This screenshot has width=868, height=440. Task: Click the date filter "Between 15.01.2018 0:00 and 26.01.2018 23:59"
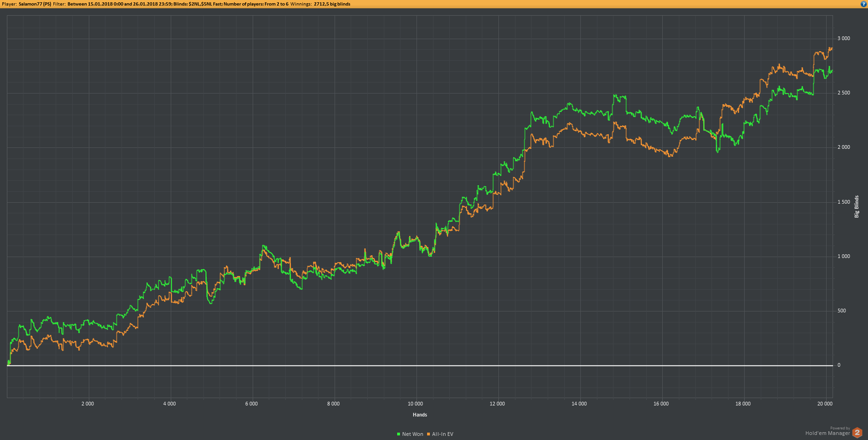click(120, 4)
